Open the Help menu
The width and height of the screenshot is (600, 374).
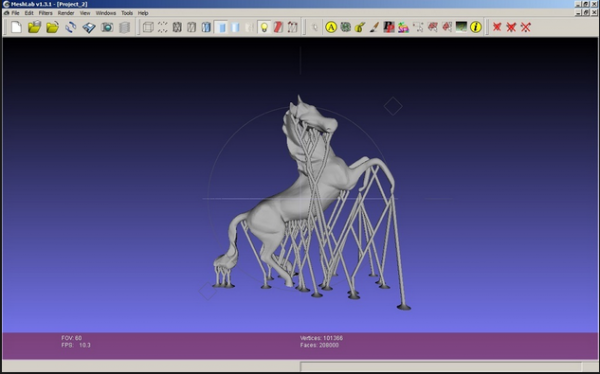pyautogui.click(x=143, y=13)
